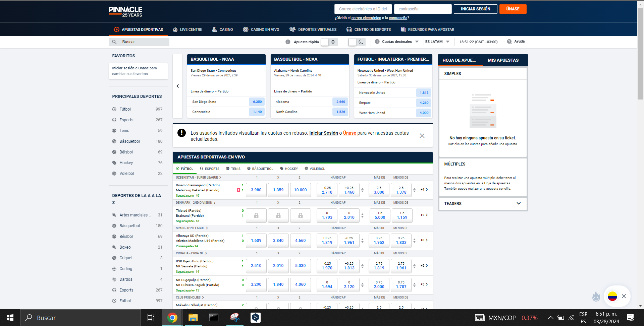Screen dimensions: 644x326
Task: Show +4 more markets for Dinamo Samarqand
Action: (x=424, y=190)
